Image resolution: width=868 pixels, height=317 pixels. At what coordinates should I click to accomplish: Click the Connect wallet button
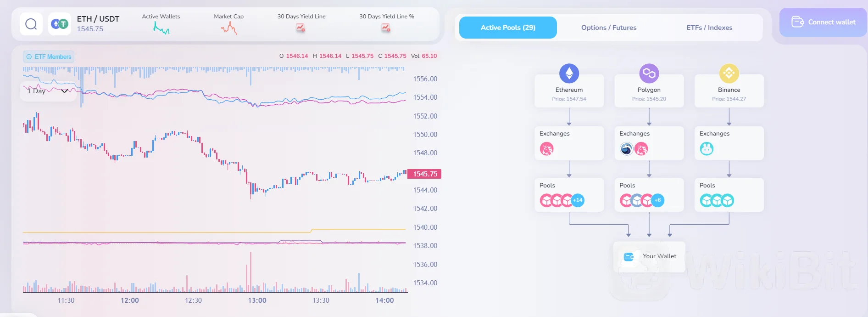coord(823,22)
